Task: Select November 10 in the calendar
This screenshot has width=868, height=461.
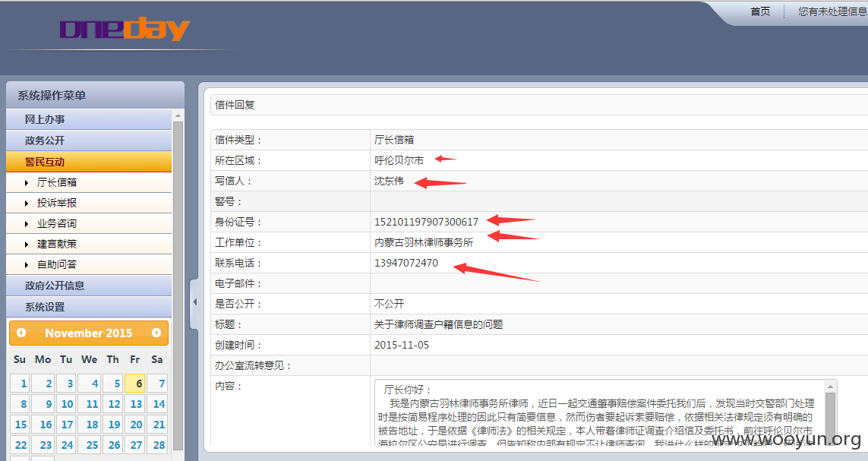Action: [66, 404]
